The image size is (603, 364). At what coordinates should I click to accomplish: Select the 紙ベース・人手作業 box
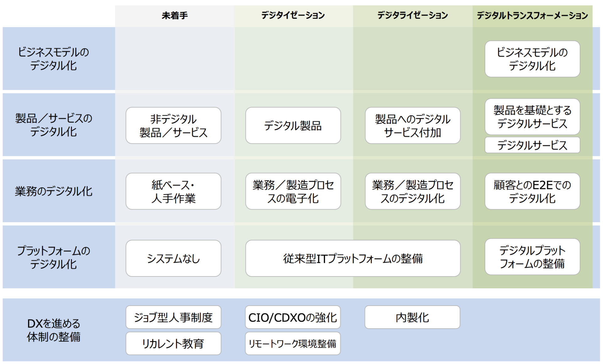[x=173, y=191]
